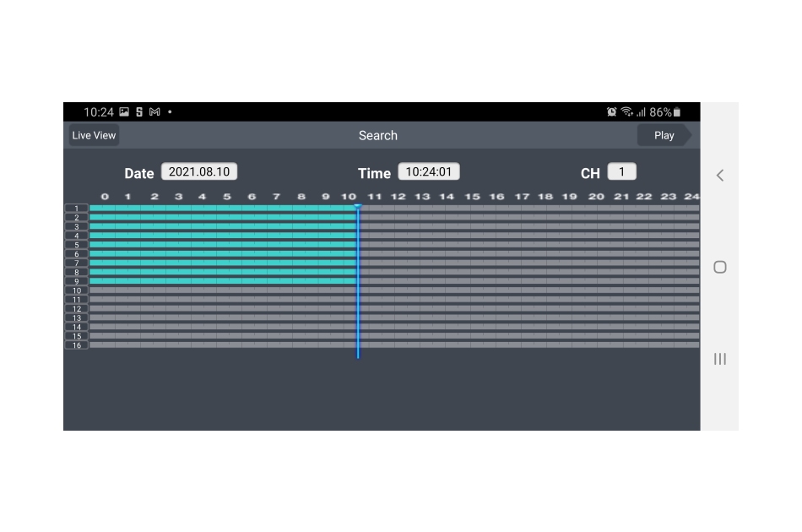The image size is (802, 532).
Task: Select channel 16 row label on timeline
Action: (76, 346)
